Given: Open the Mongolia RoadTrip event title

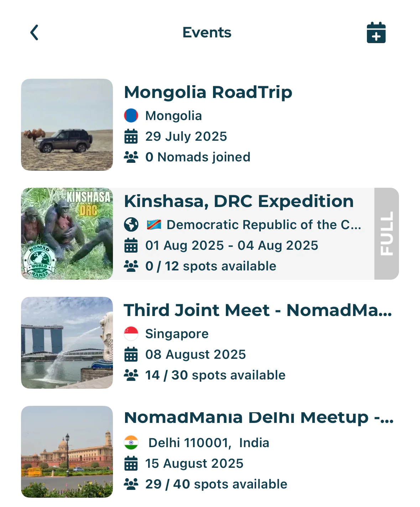Looking at the screenshot, I should [x=208, y=92].
